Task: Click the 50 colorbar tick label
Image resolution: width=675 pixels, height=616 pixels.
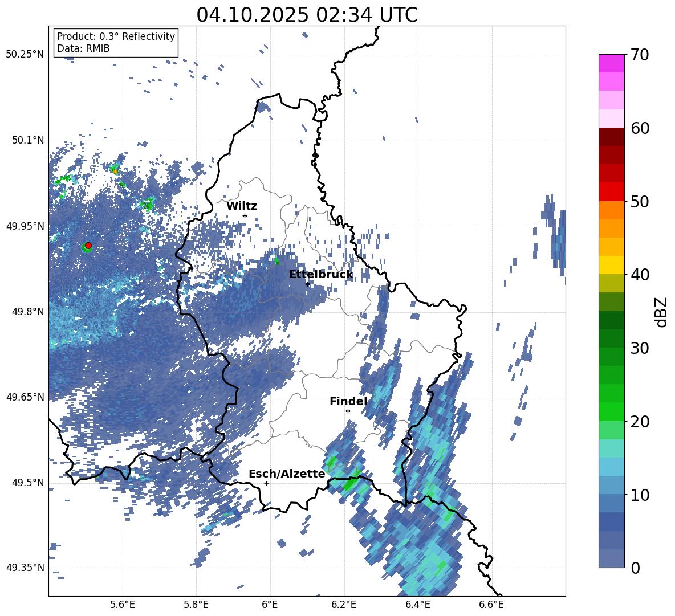Action: [639, 201]
